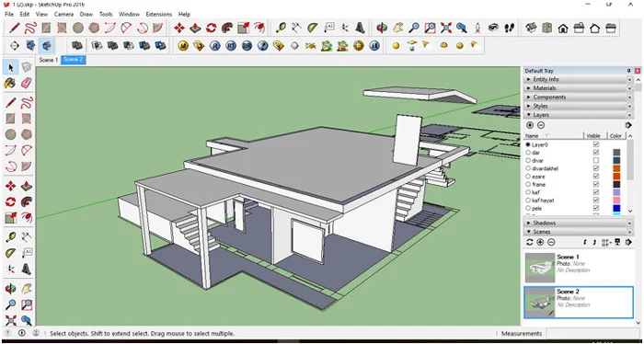Click the V-Ray help question mark icon
This screenshot has width=644, height=344.
[x=263, y=46]
